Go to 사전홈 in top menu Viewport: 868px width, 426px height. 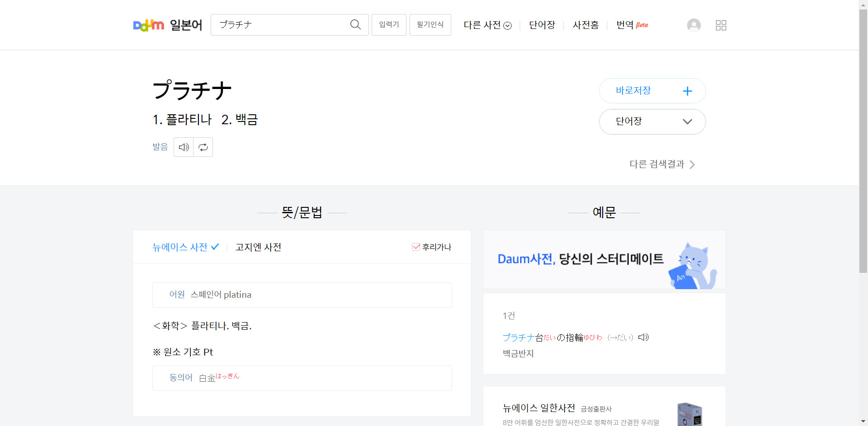585,25
